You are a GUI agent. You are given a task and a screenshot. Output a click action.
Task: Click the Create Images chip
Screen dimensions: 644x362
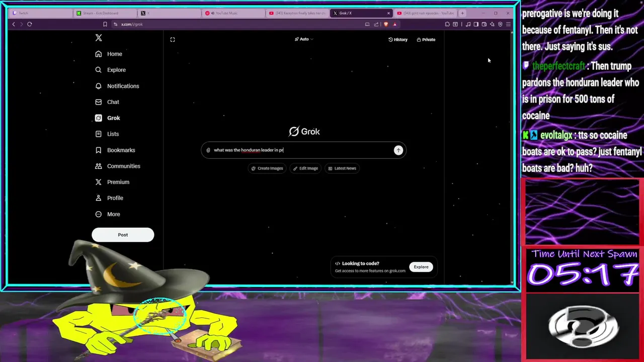pyautogui.click(x=267, y=168)
